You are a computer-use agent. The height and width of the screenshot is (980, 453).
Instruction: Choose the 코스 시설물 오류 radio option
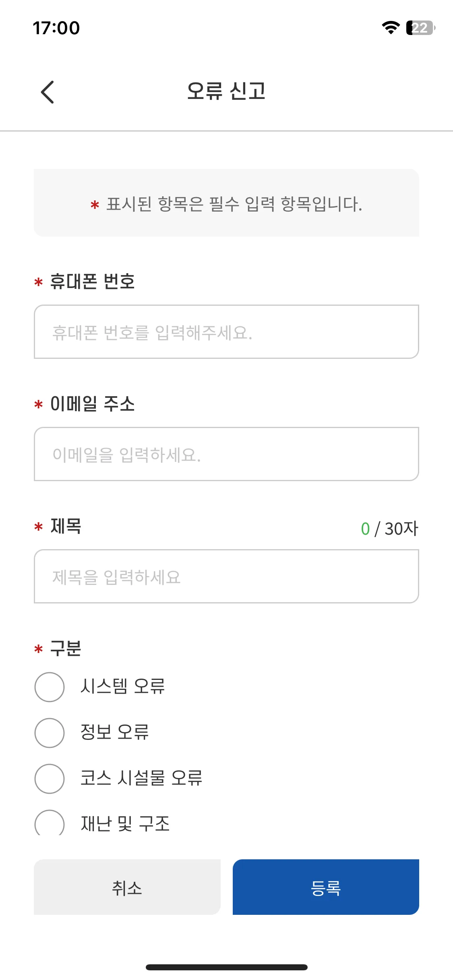tap(50, 779)
